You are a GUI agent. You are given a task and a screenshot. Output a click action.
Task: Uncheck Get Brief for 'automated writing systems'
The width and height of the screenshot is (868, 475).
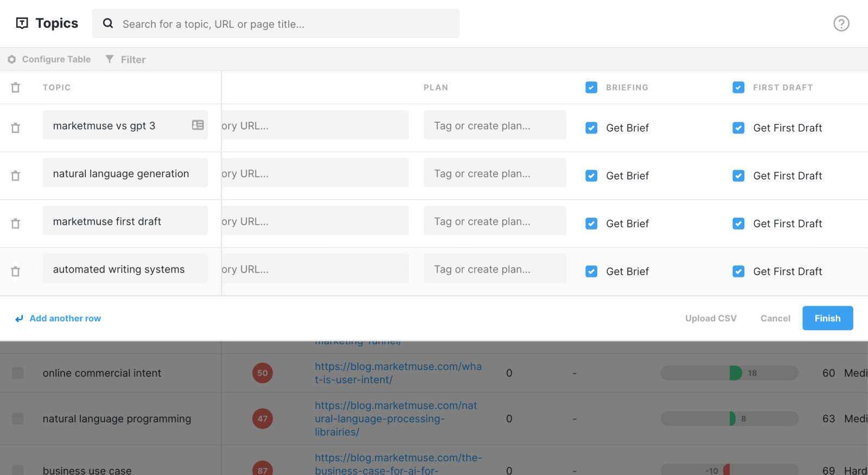click(591, 271)
